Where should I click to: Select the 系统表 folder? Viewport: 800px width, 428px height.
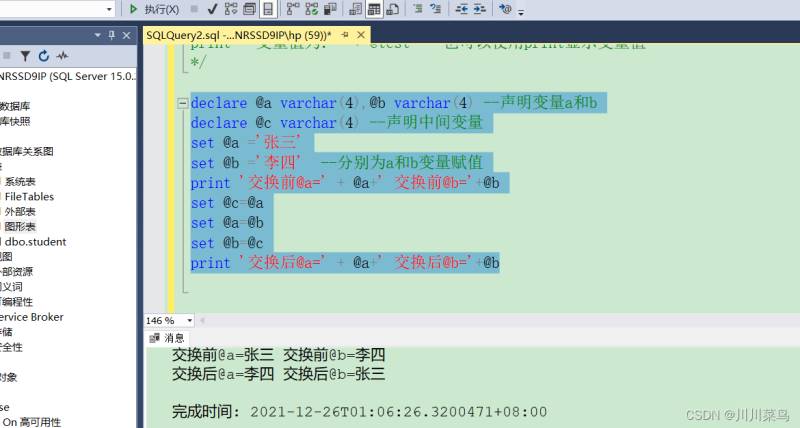click(x=20, y=182)
